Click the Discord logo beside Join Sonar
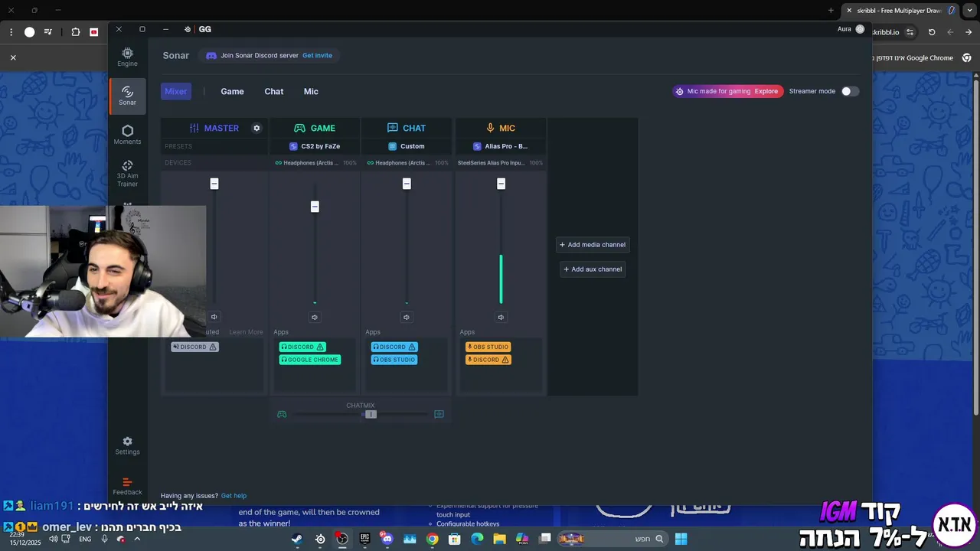 tap(211, 55)
